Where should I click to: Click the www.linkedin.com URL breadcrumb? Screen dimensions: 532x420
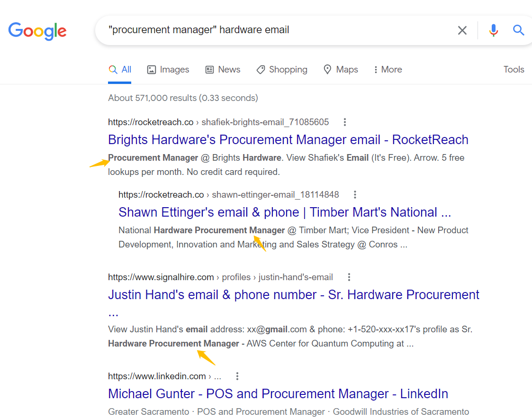pyautogui.click(x=164, y=376)
